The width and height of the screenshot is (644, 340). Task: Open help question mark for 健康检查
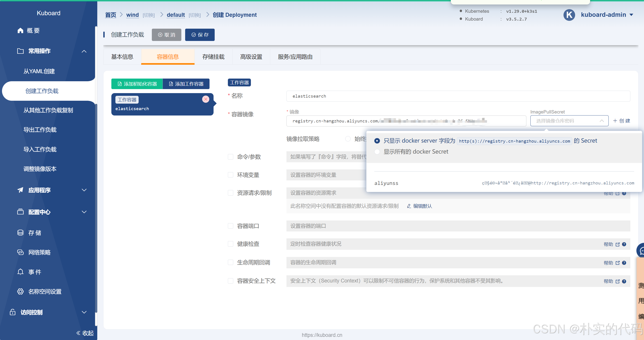pyautogui.click(x=624, y=244)
